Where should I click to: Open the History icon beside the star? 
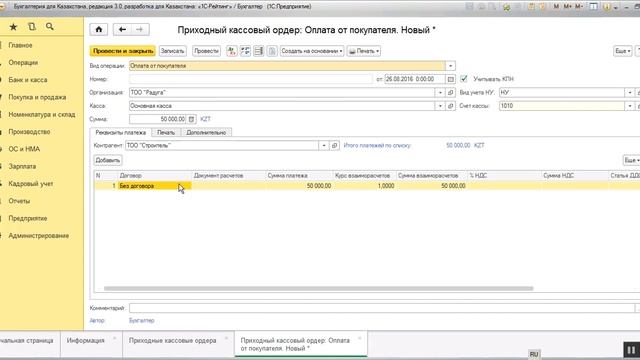coord(32,27)
